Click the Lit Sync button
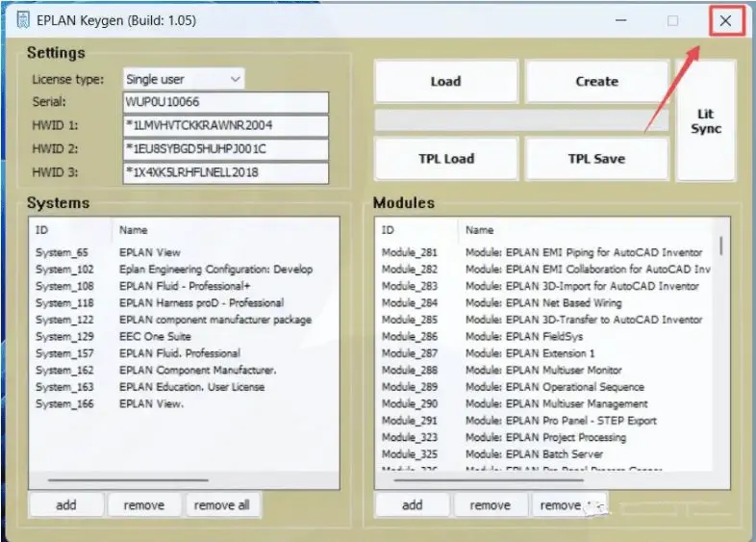This screenshot has width=756, height=542. pos(706,120)
